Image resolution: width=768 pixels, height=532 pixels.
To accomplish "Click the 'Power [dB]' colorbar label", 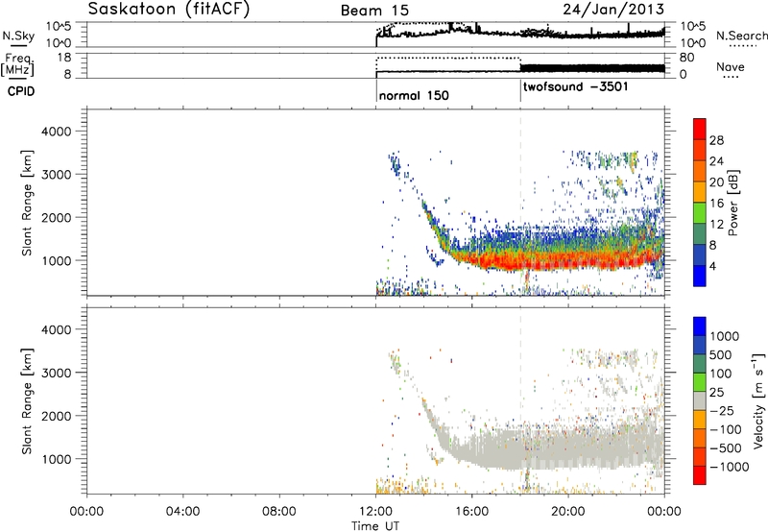I will click(x=732, y=203).
